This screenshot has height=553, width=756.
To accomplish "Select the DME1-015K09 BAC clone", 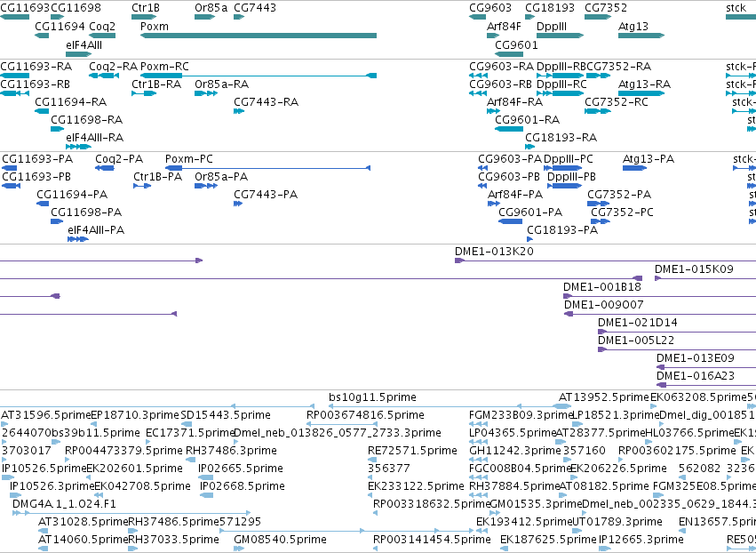I will coord(704,278).
